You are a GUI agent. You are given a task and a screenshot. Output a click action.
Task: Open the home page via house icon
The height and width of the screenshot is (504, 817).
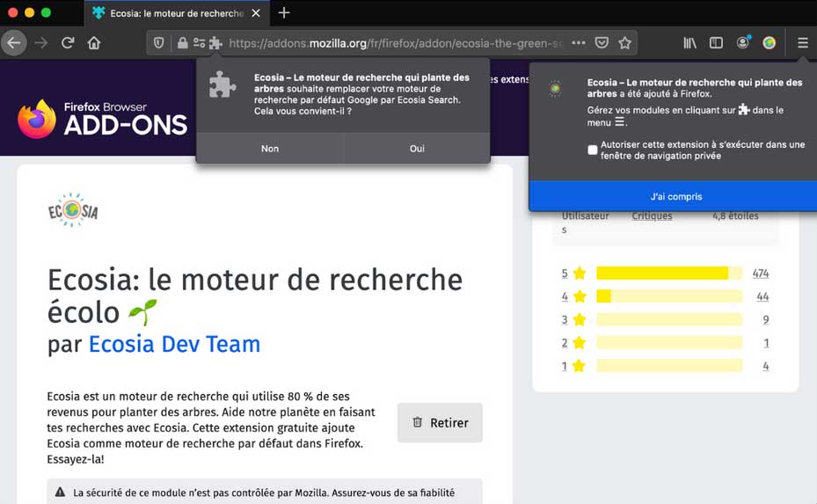[x=94, y=43]
